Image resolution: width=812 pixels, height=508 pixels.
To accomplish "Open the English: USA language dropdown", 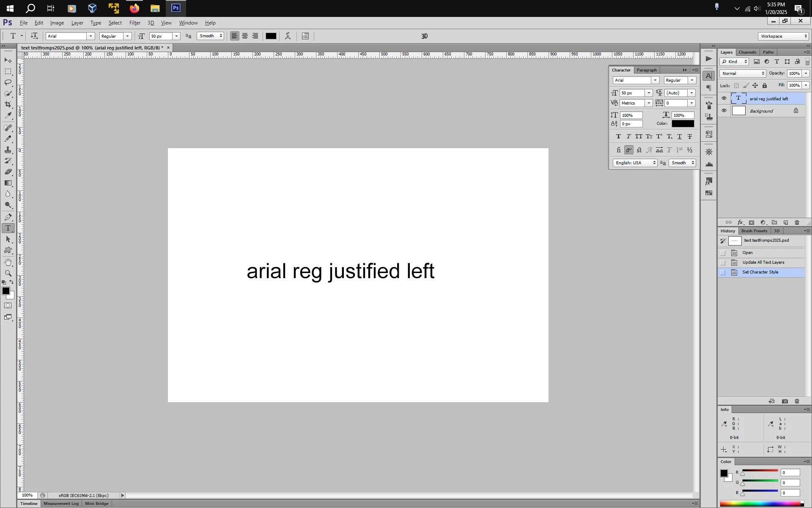I will click(x=635, y=163).
